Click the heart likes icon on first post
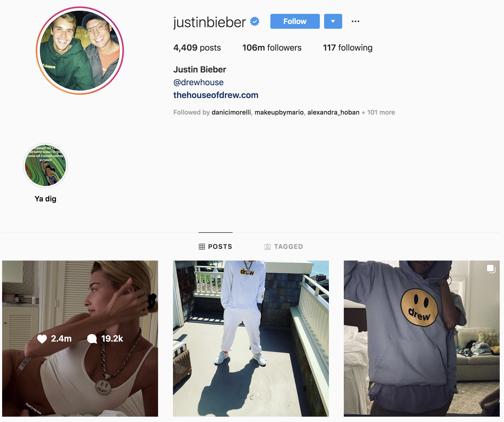 tap(42, 339)
